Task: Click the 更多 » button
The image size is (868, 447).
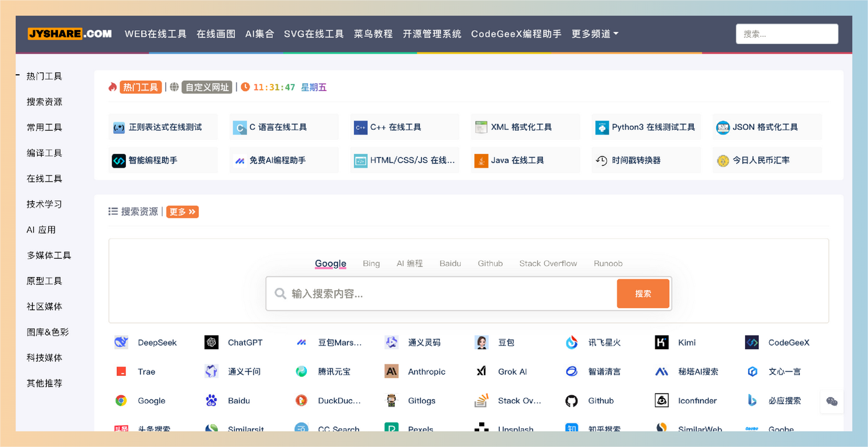Action: [183, 212]
